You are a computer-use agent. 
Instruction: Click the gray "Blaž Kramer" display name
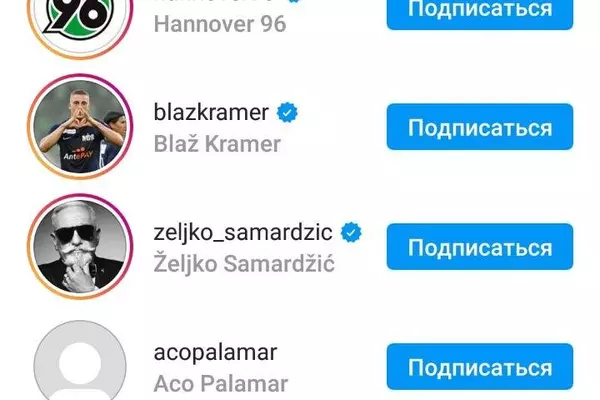pyautogui.click(x=217, y=144)
